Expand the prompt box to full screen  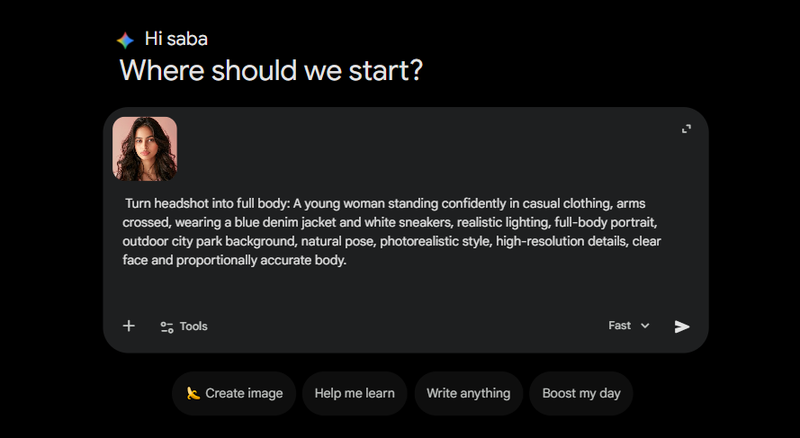click(x=686, y=129)
